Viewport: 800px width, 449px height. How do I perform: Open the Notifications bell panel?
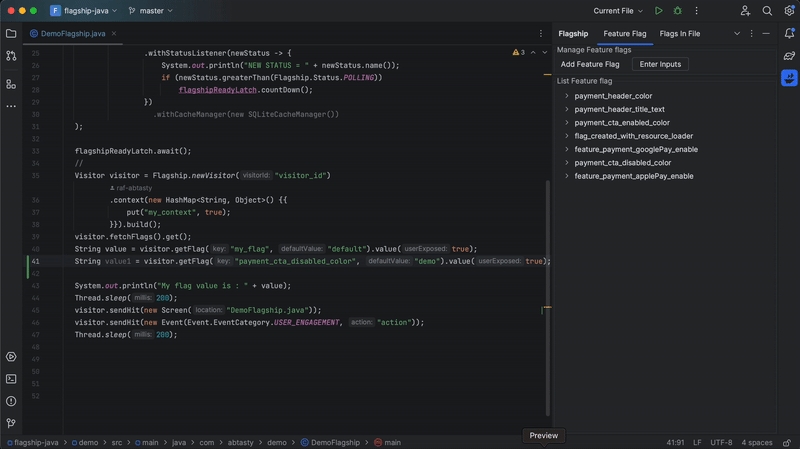[789, 33]
